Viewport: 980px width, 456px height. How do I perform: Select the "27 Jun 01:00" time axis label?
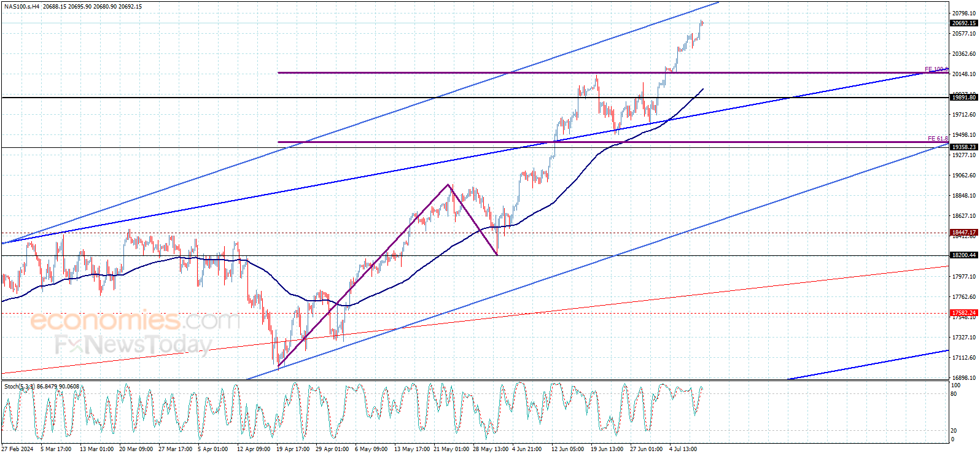coord(647,449)
